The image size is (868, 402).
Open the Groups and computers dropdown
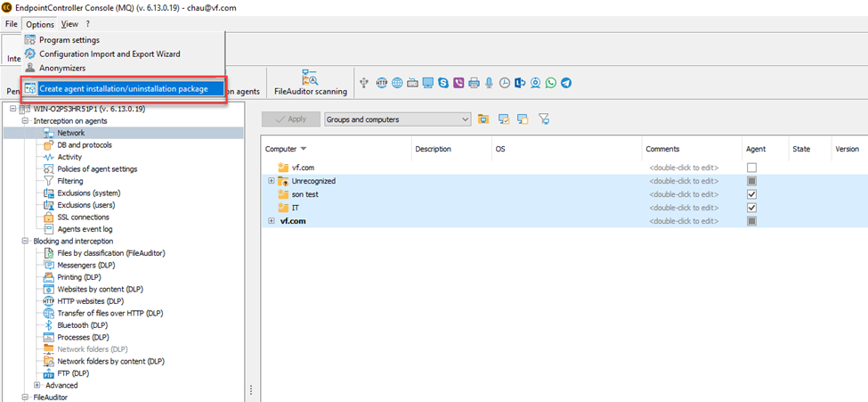397,119
